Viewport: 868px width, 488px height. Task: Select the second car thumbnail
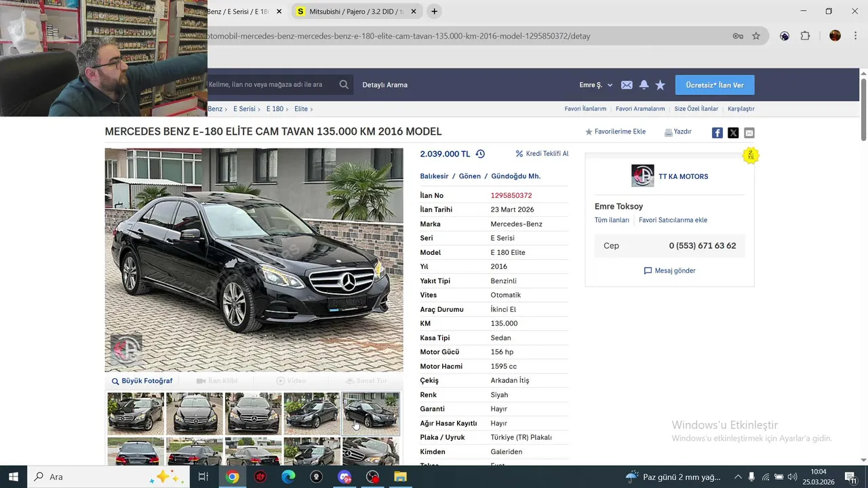[195, 413]
